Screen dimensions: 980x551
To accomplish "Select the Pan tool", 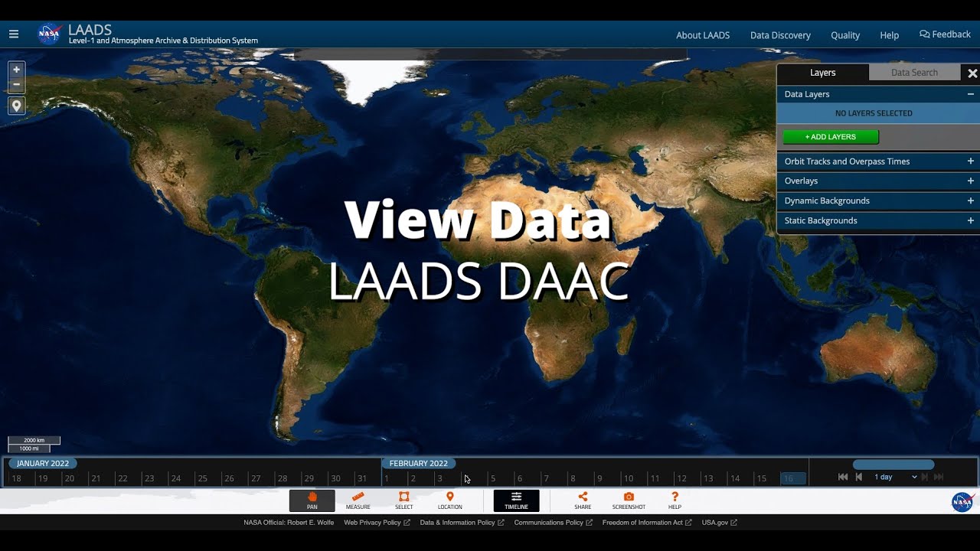I will point(312,500).
